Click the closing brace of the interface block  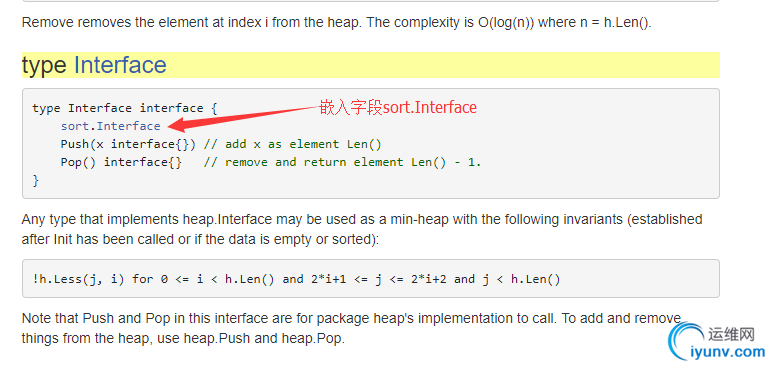[x=35, y=181]
